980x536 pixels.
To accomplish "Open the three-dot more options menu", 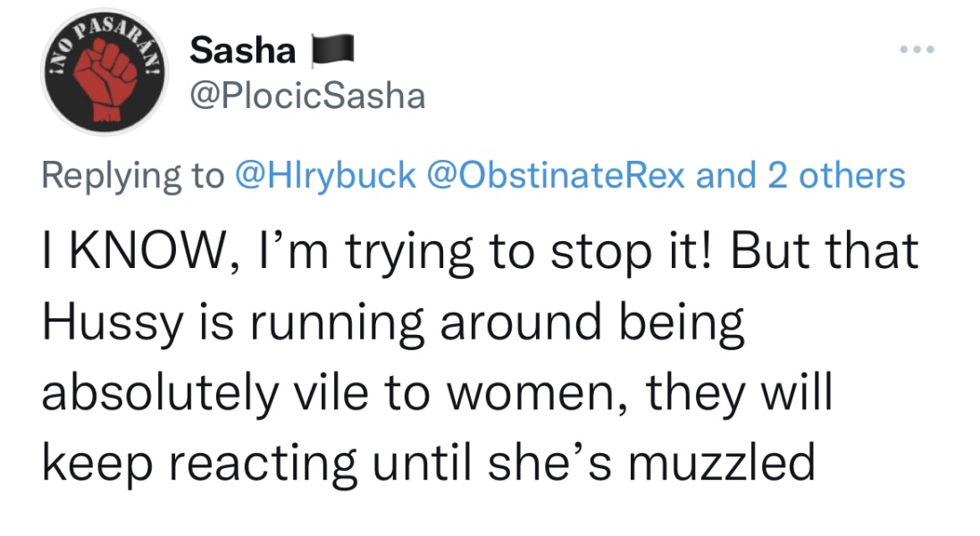I will [917, 50].
